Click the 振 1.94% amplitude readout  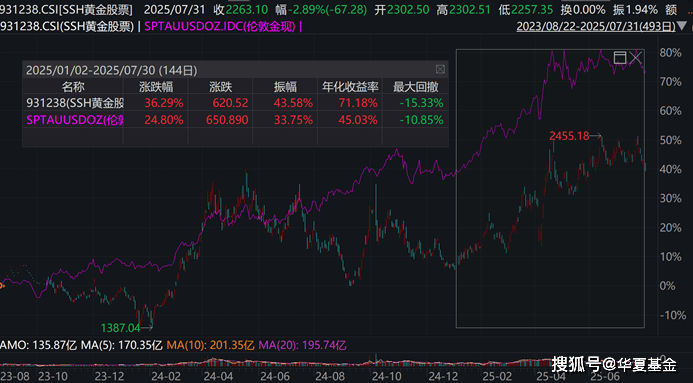(636, 9)
